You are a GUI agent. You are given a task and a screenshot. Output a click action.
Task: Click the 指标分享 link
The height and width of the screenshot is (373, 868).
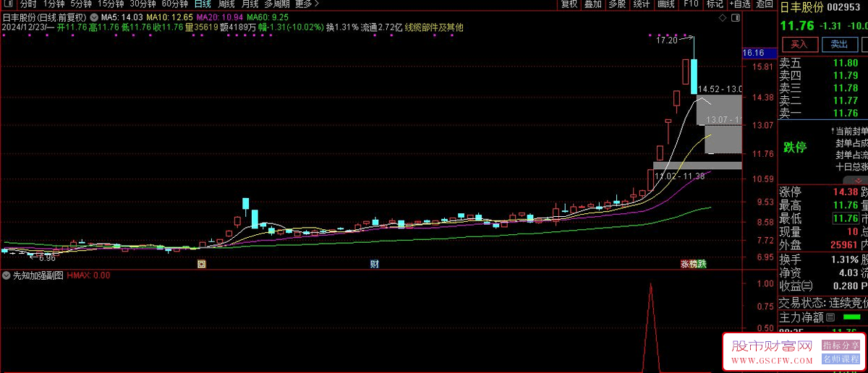click(x=842, y=346)
